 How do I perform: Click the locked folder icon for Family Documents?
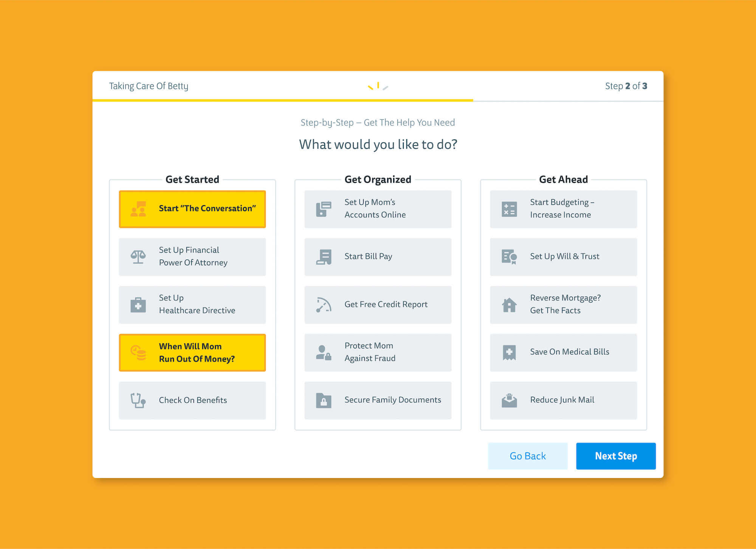coord(324,401)
